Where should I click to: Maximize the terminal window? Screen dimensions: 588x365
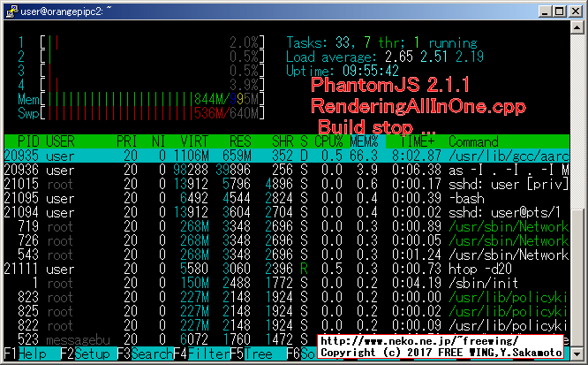click(x=559, y=11)
